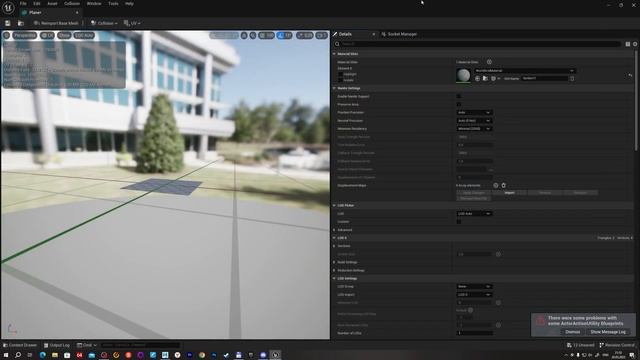The image size is (640, 360).
Task: Toggle Custom checkbox in LOD Picker
Action: [x=459, y=222]
